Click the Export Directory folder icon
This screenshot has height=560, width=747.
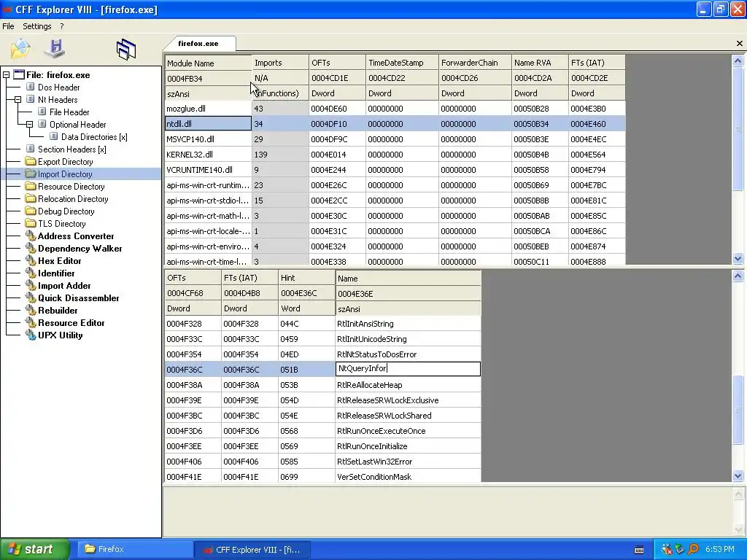pos(31,161)
